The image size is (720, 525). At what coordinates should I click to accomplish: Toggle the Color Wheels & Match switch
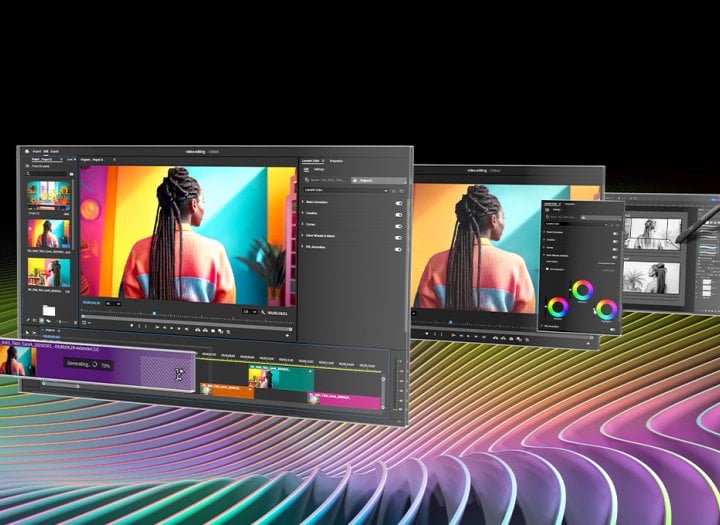point(398,238)
